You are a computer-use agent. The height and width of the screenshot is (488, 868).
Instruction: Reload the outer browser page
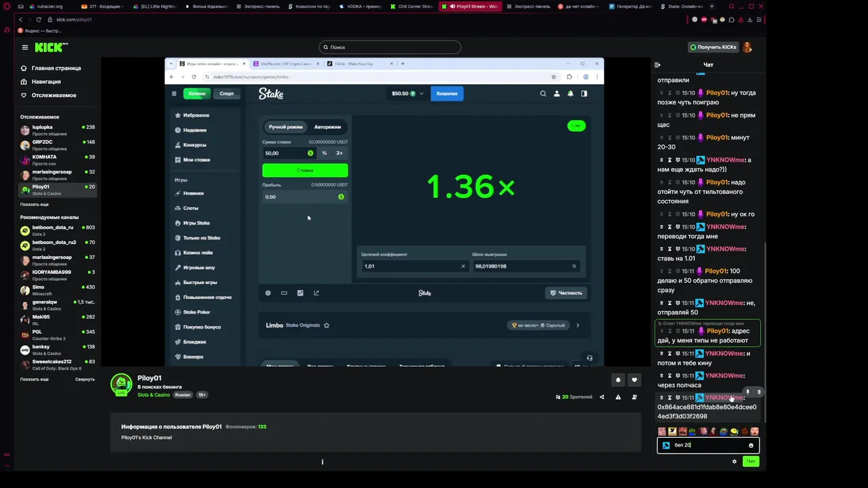click(x=39, y=20)
